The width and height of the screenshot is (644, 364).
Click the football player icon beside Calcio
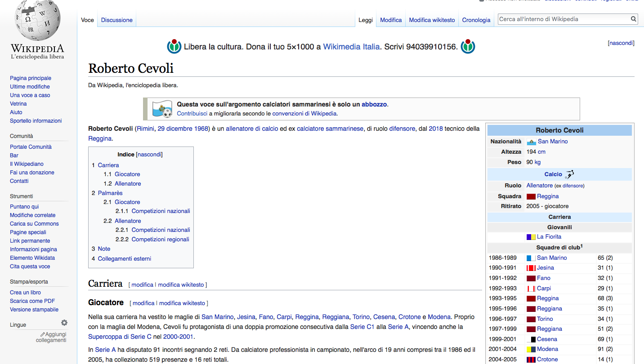pyautogui.click(x=570, y=174)
